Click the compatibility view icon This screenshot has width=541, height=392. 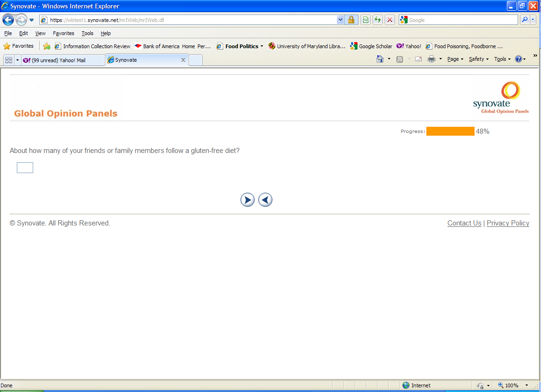[x=366, y=20]
